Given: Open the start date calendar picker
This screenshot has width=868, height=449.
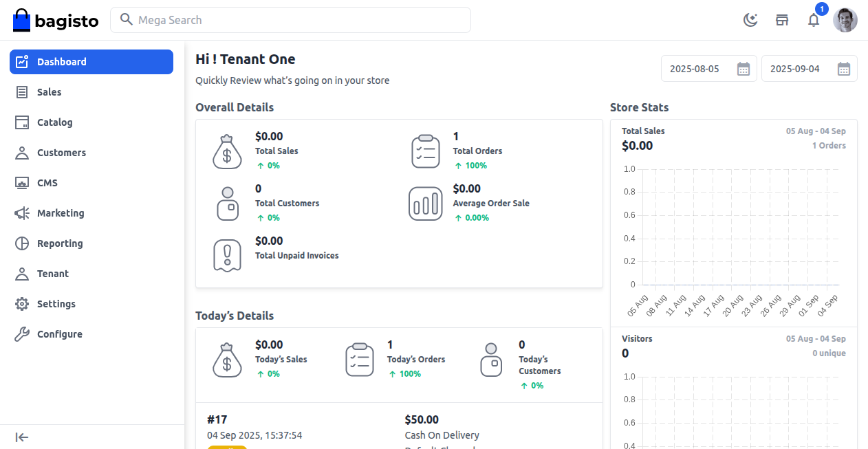Looking at the screenshot, I should tap(744, 68).
